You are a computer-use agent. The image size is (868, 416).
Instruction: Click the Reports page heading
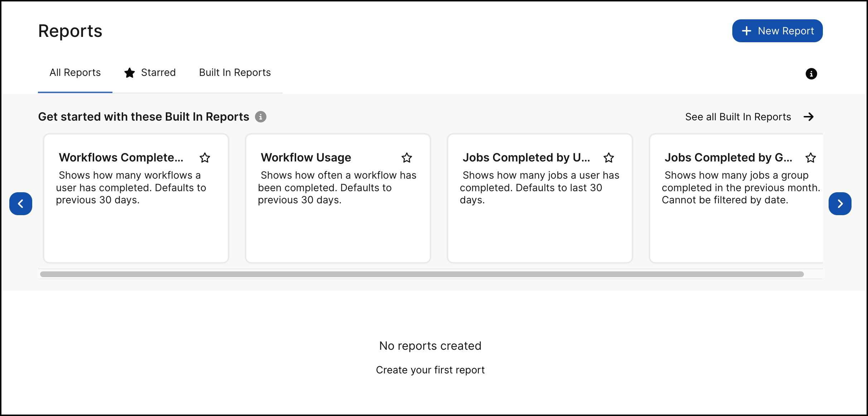coord(70,31)
